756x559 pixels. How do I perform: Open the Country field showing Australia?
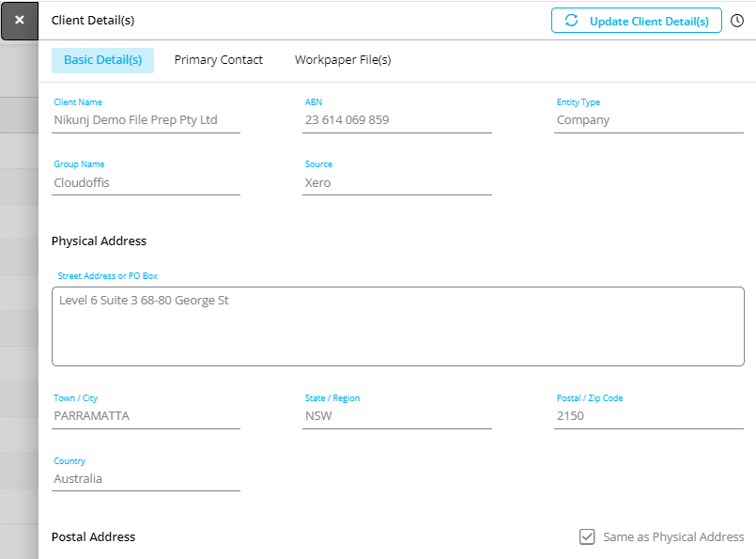click(x=146, y=479)
